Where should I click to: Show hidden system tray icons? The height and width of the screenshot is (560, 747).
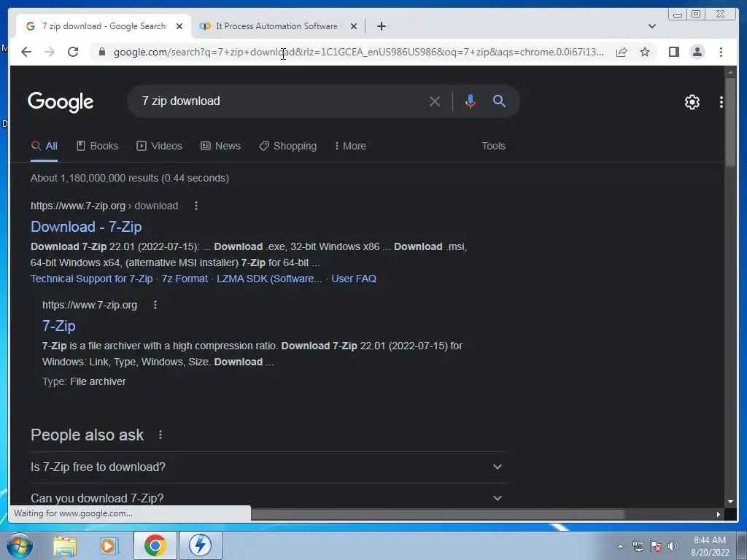(620, 546)
